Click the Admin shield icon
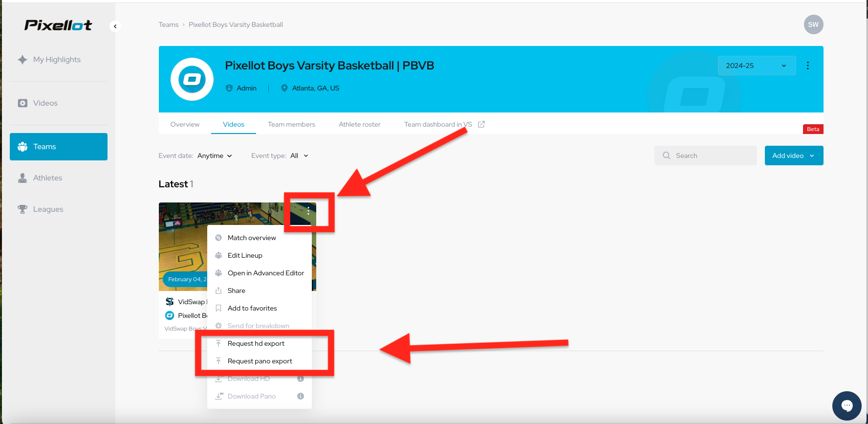Image resolution: width=868 pixels, height=424 pixels. 229,88
